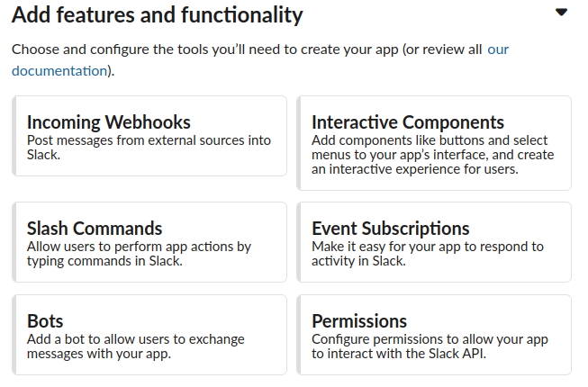Click the 'Permissions' title text
The width and height of the screenshot is (588, 387).
[359, 321]
